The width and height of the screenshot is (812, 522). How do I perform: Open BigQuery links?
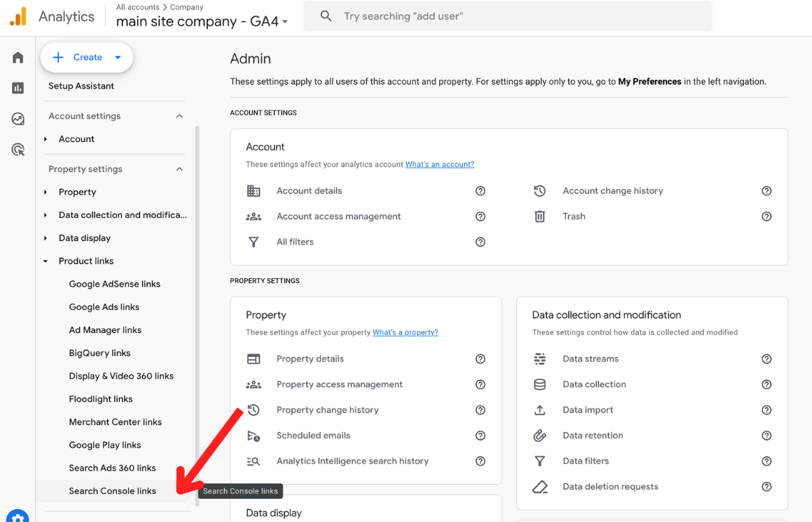(x=99, y=353)
